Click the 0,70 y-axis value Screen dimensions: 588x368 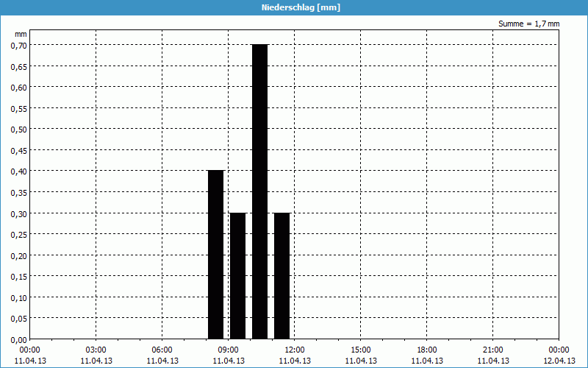pyautogui.click(x=19, y=46)
